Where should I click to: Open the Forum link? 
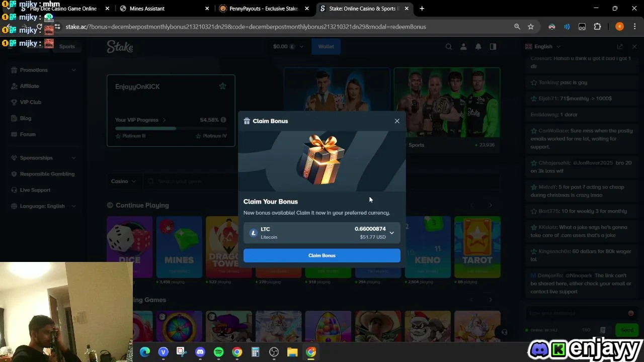point(28,134)
